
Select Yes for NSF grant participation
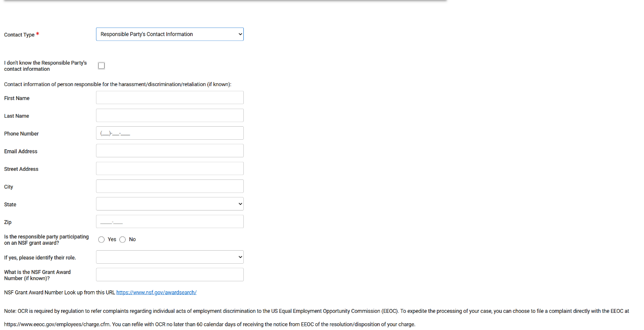pos(101,239)
